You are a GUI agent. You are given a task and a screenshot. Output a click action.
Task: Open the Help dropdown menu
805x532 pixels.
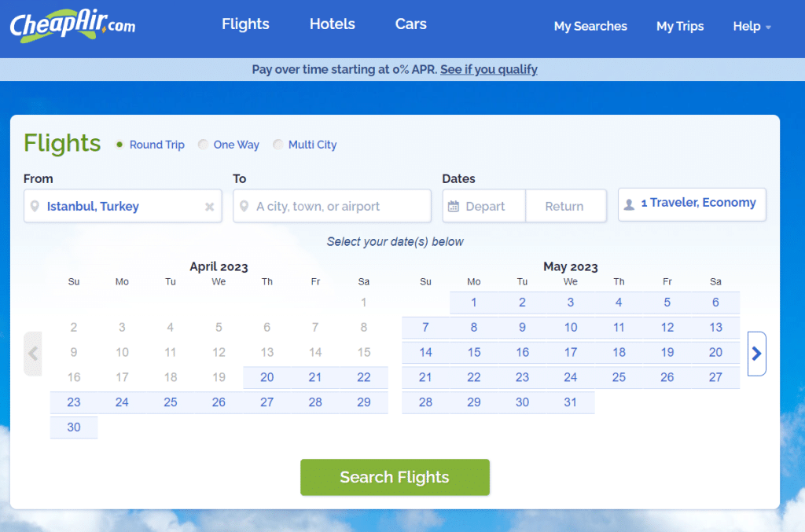point(752,26)
